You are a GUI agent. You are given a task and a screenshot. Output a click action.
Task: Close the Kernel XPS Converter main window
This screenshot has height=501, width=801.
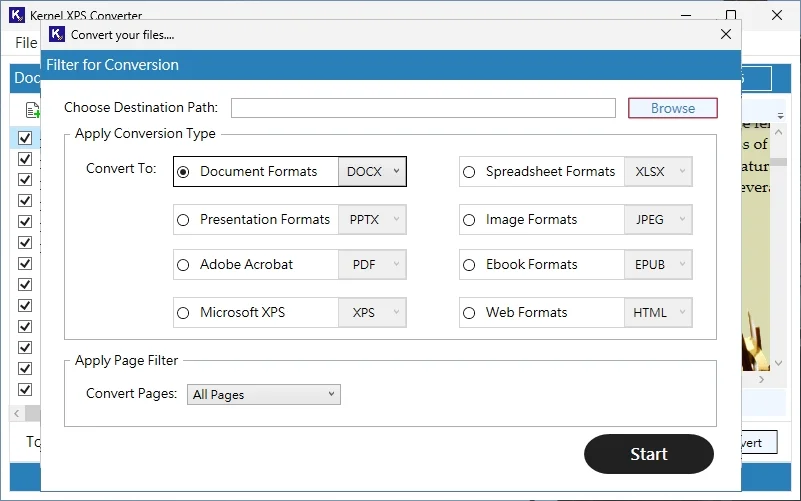(777, 15)
